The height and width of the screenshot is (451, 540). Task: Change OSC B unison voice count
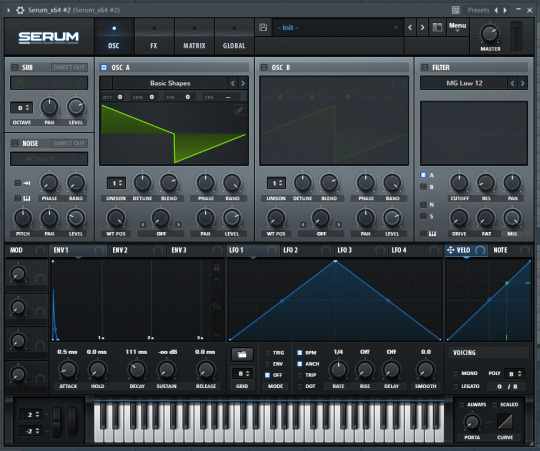point(276,183)
